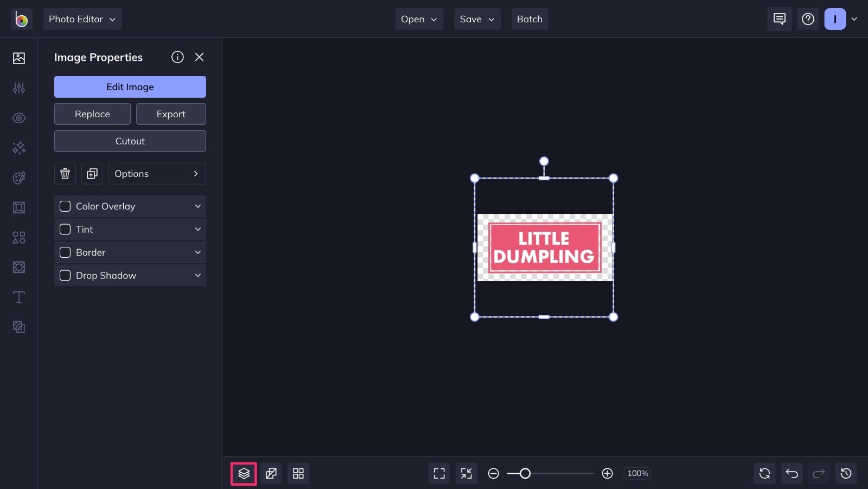The image size is (868, 489).
Task: Open the Frames panel in the sidebar
Action: [18, 207]
